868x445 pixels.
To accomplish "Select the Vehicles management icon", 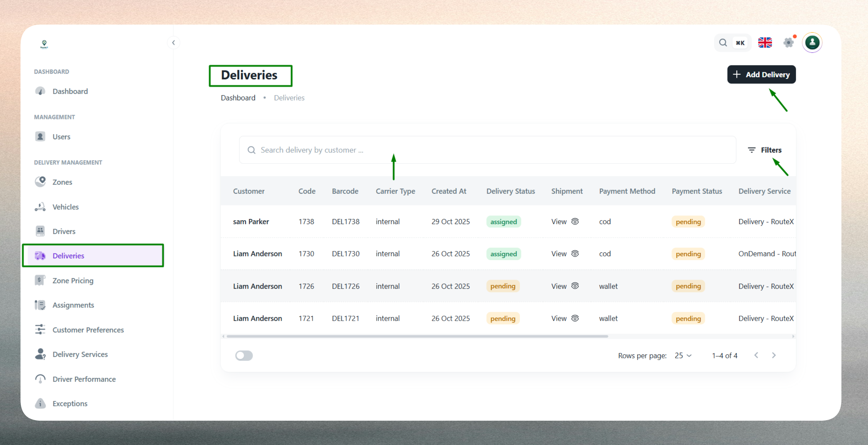I will [x=40, y=207].
